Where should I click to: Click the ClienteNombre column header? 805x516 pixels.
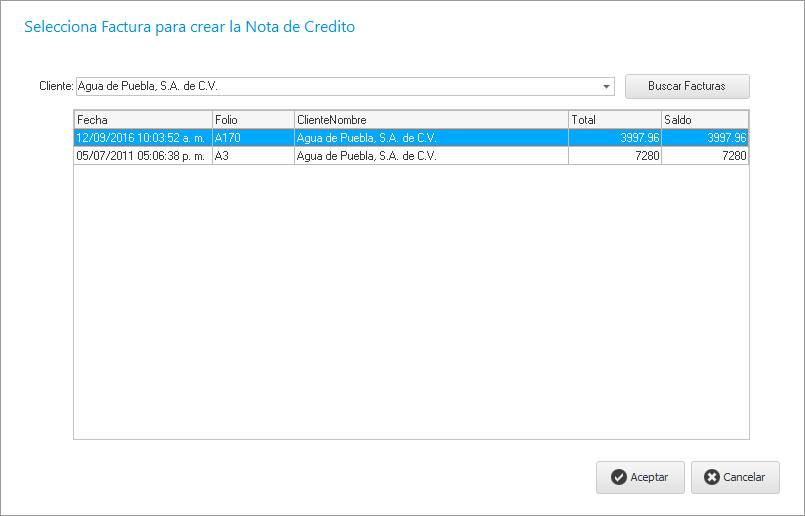[x=430, y=120]
